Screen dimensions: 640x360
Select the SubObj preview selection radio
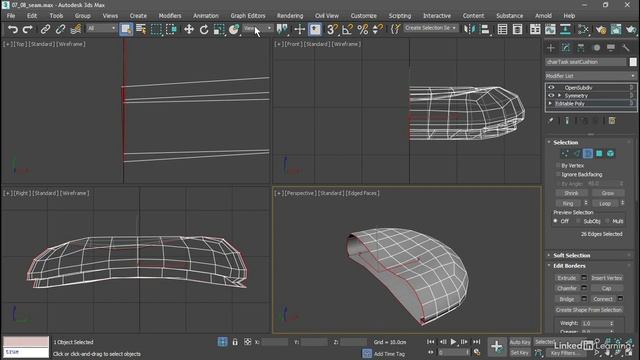(578, 221)
